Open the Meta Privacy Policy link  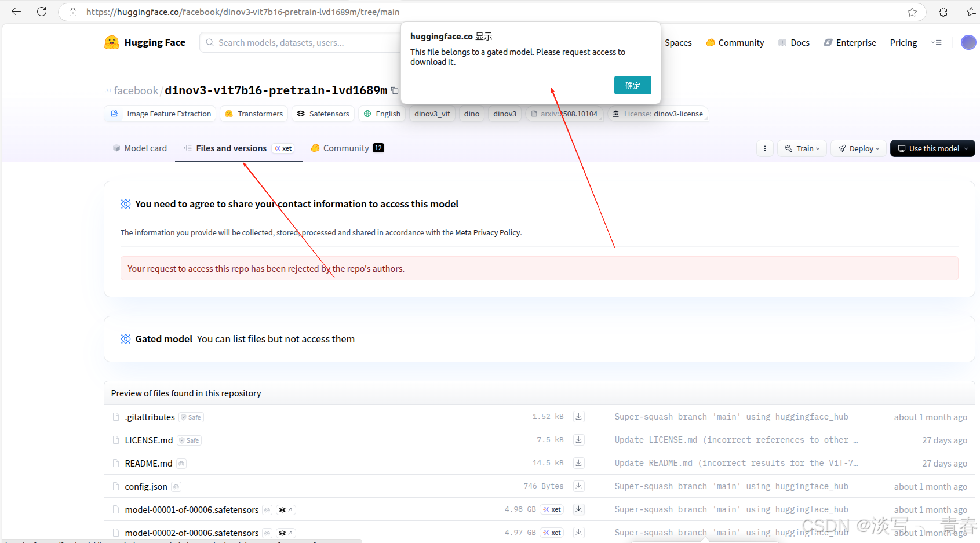[x=487, y=232]
